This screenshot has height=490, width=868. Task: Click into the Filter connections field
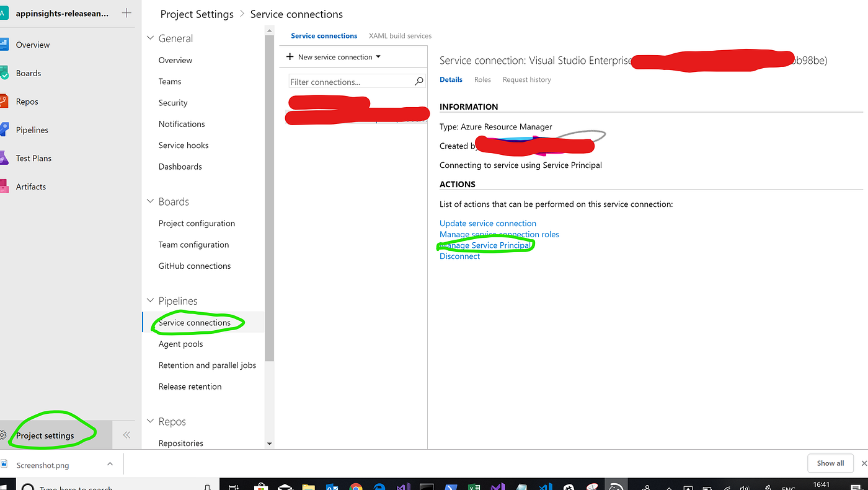(347, 81)
